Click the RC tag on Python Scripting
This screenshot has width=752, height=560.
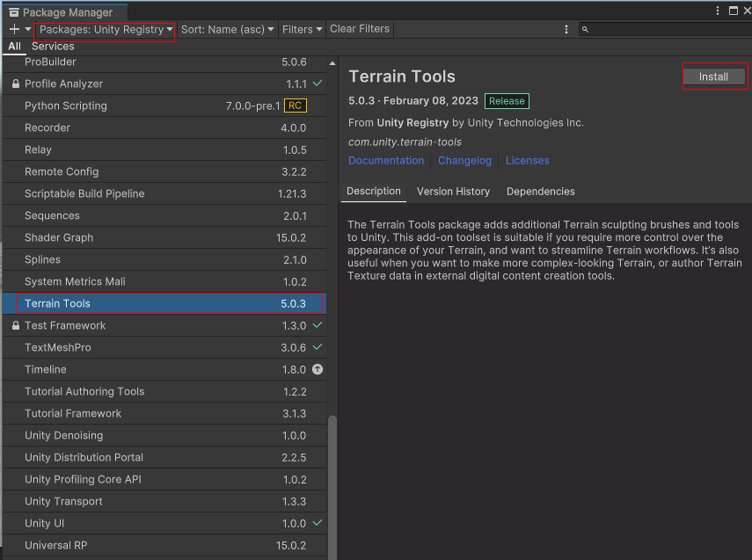tap(296, 105)
